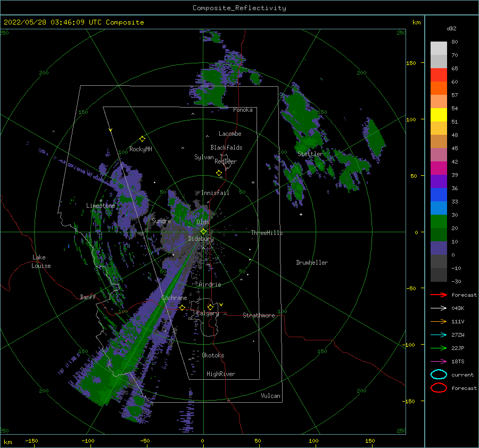This screenshot has width=479, height=448.
Task: Click the Lake Louise label
Action: (41, 262)
